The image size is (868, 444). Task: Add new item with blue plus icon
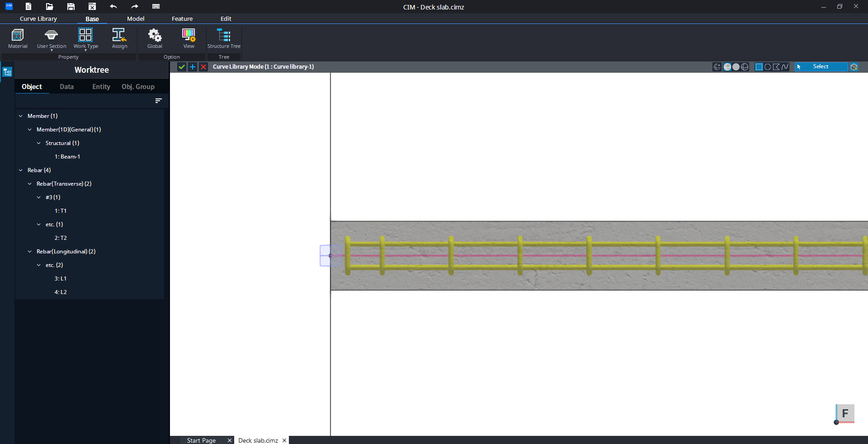(193, 67)
